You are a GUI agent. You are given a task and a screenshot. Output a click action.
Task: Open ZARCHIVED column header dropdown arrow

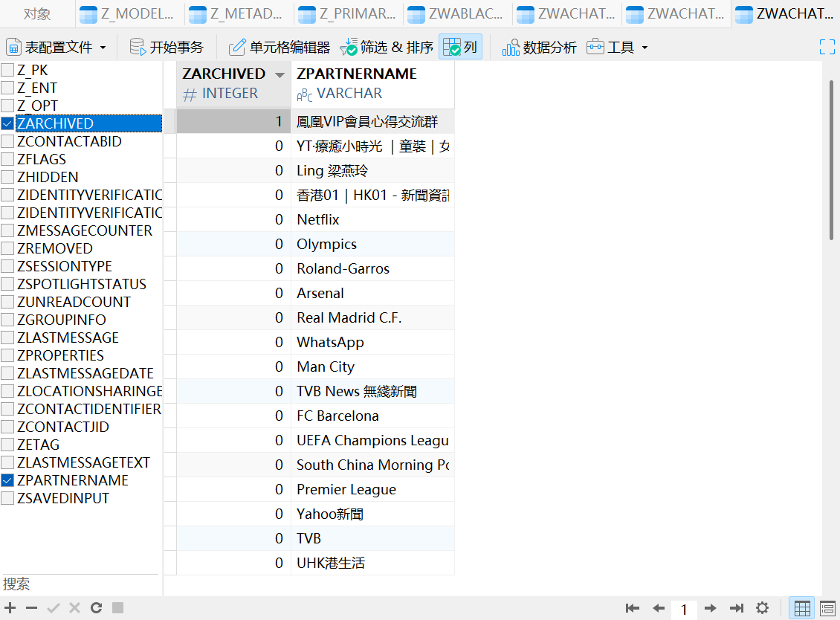[x=280, y=75]
